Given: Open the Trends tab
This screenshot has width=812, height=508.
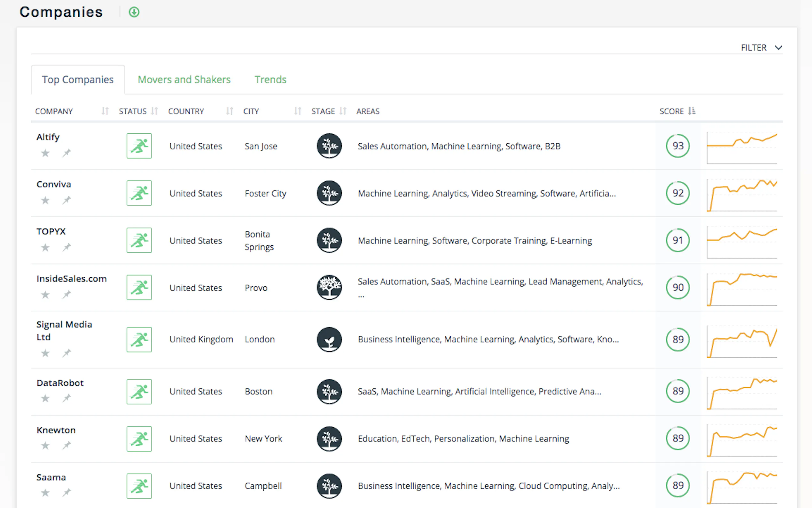Looking at the screenshot, I should pyautogui.click(x=270, y=80).
